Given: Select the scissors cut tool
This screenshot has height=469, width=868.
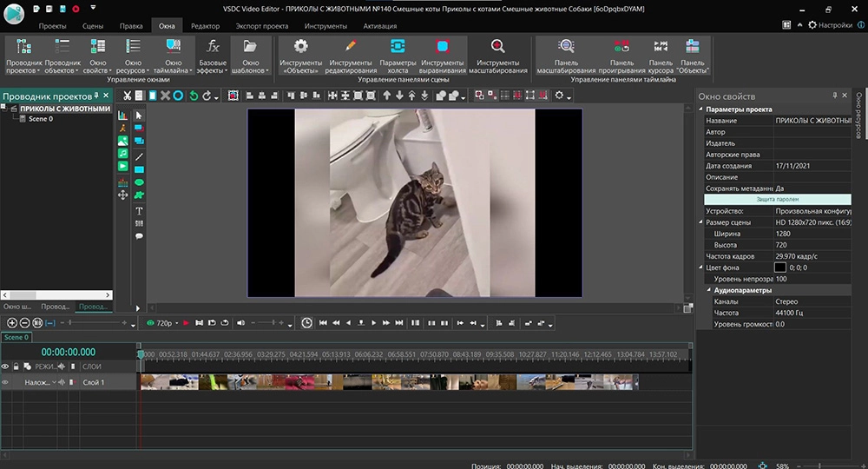Looking at the screenshot, I should pos(128,96).
